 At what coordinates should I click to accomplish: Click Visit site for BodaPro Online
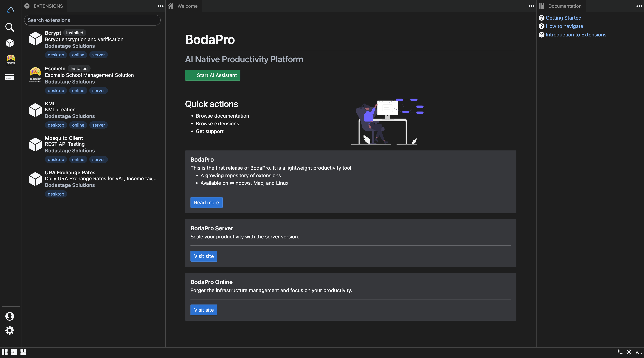(x=204, y=310)
